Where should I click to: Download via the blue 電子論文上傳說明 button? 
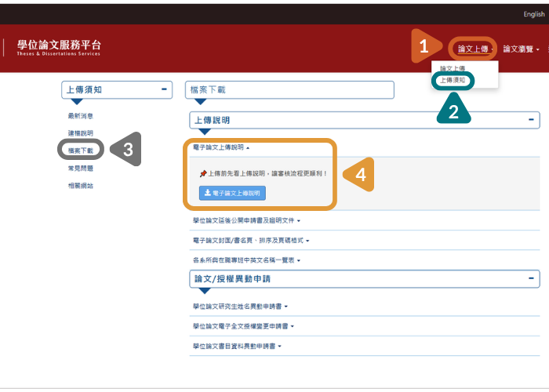232,193
